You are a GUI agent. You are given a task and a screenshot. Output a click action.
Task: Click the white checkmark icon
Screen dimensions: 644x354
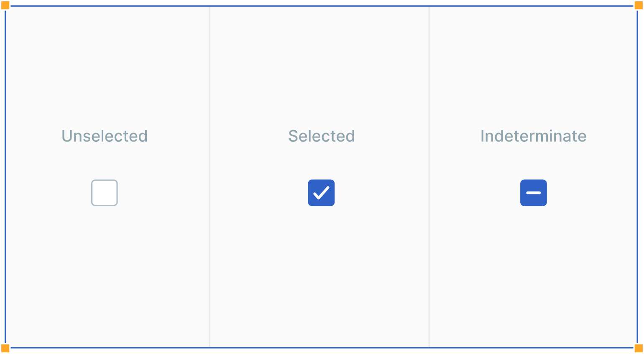pyautogui.click(x=321, y=193)
